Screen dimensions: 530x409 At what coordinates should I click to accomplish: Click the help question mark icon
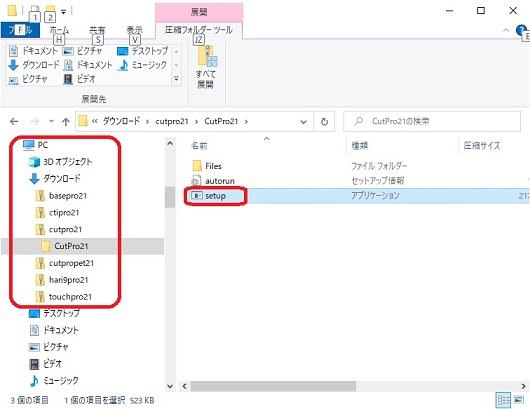[521, 30]
